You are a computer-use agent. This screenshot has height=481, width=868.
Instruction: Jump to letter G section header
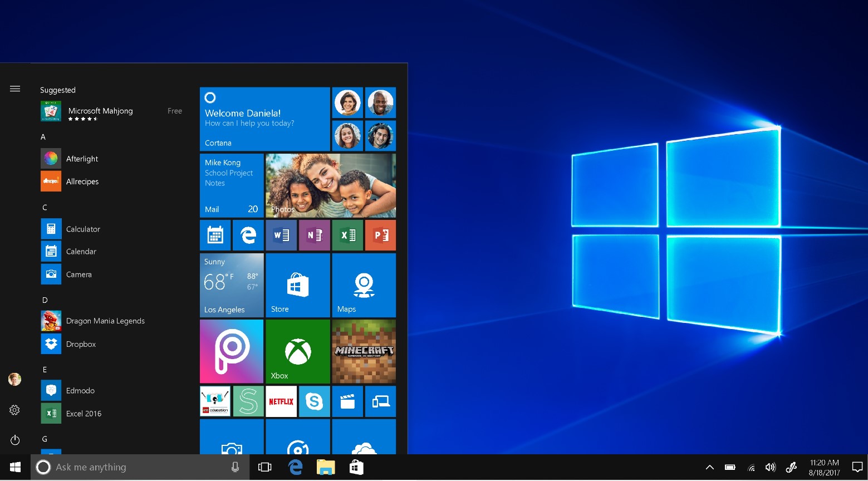point(45,439)
